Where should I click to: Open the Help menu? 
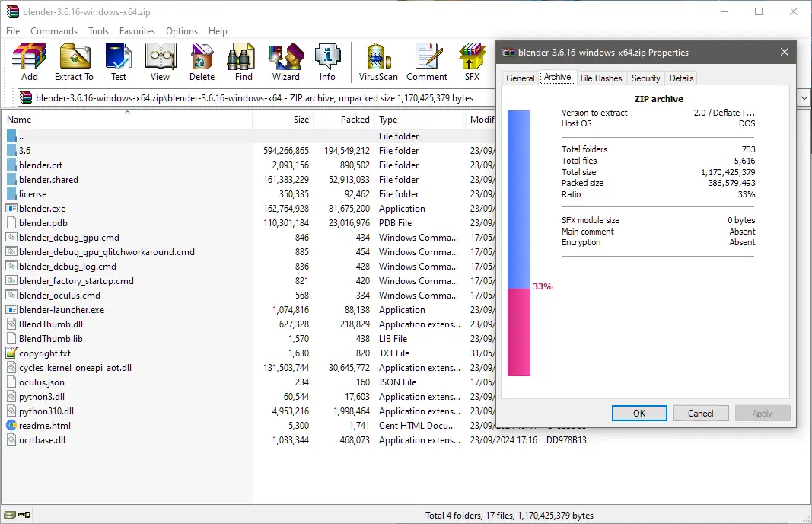click(x=218, y=31)
